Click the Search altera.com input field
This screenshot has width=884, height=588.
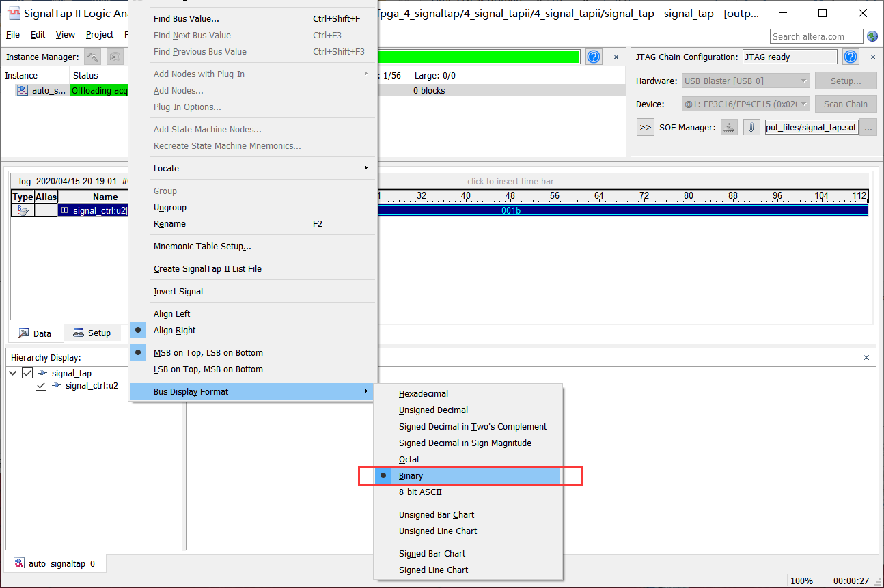[816, 36]
